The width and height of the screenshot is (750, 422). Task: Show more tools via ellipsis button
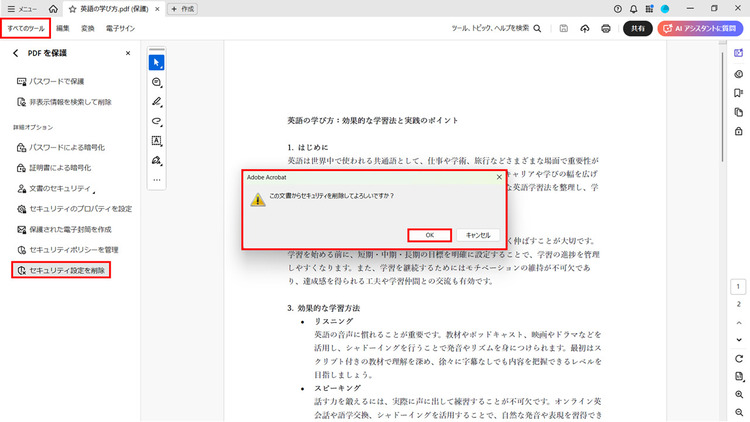click(x=156, y=180)
